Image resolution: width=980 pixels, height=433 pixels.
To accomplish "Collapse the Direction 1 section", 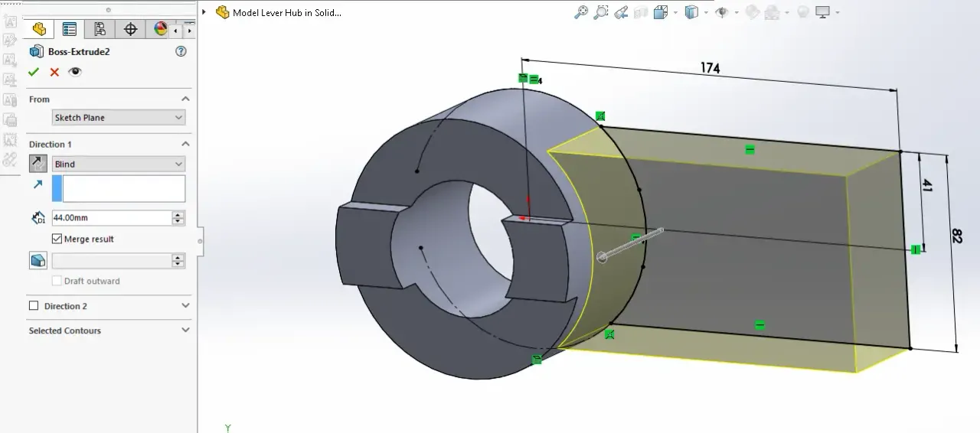I will pyautogui.click(x=185, y=144).
